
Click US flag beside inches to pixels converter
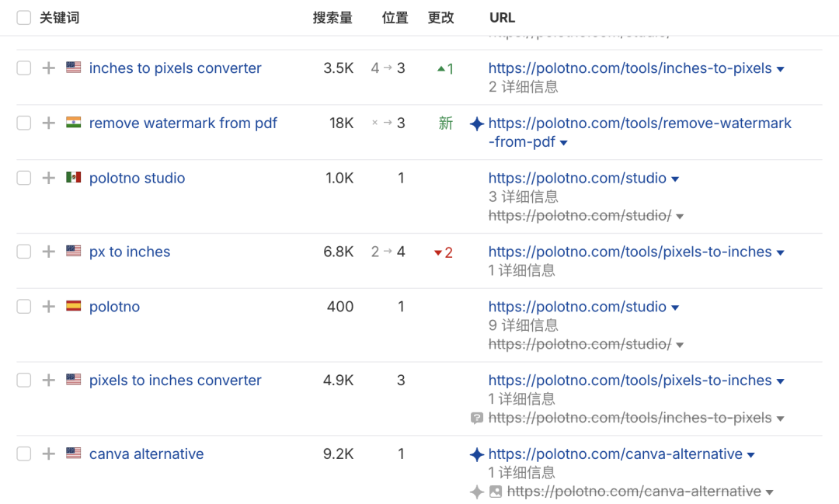[73, 68]
